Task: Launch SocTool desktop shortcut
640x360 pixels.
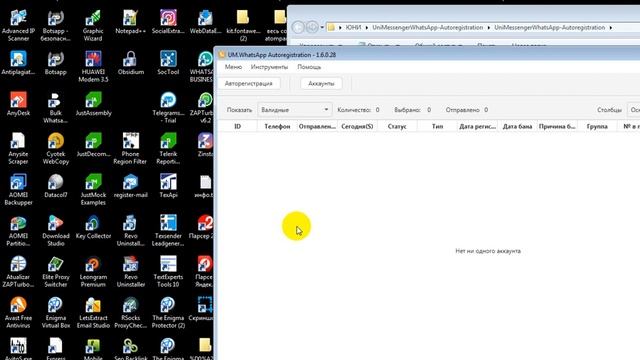Action: tap(168, 63)
